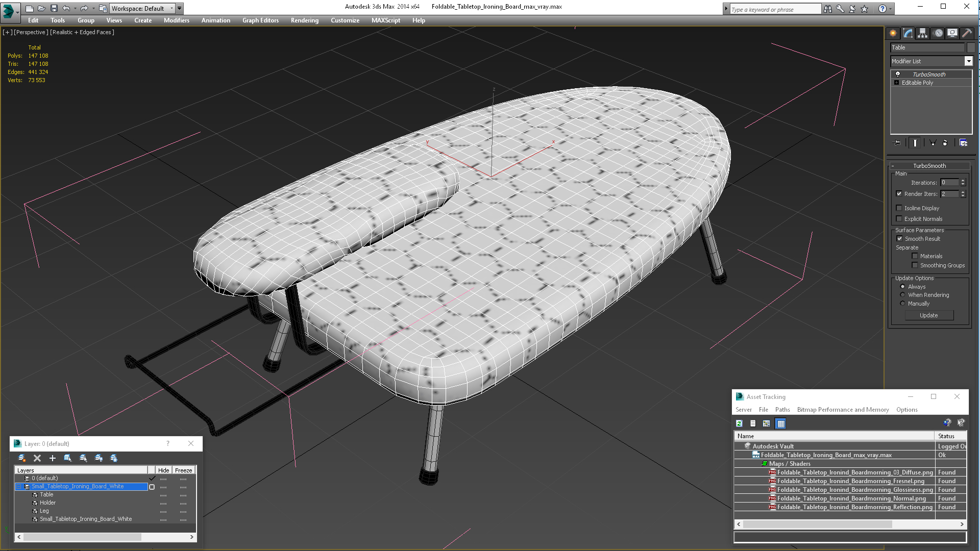The width and height of the screenshot is (980, 551).
Task: Click Add Selected Objects plus icon
Action: (x=52, y=458)
